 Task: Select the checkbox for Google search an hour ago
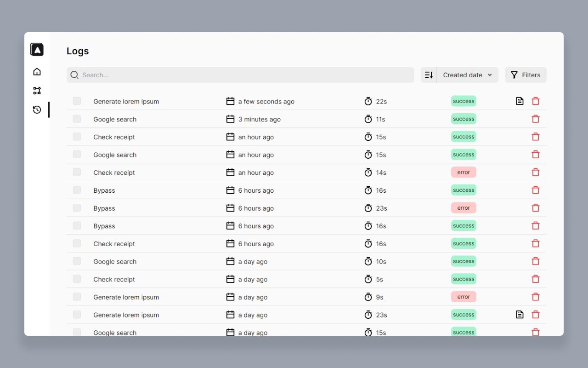(77, 155)
